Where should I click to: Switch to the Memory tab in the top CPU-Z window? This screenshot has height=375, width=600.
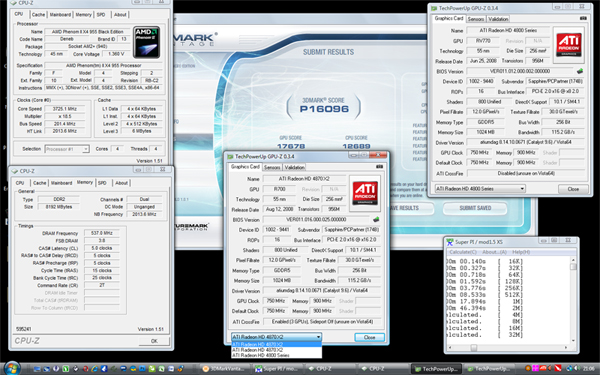83,15
